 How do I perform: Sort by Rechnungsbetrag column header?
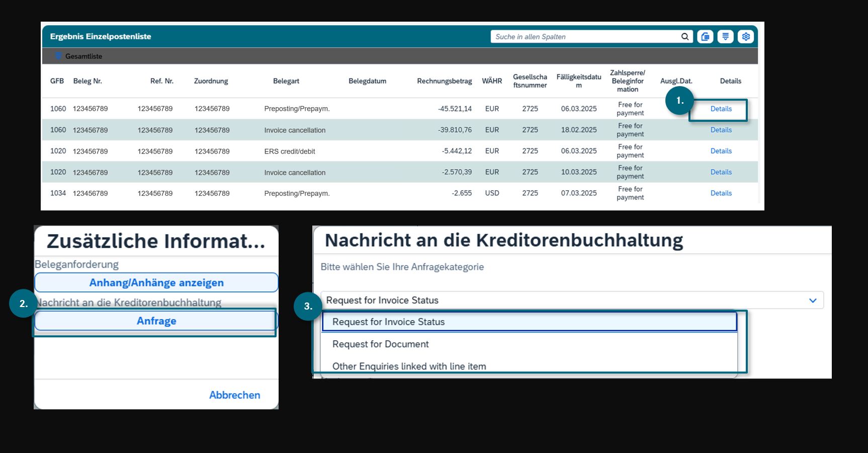444,81
